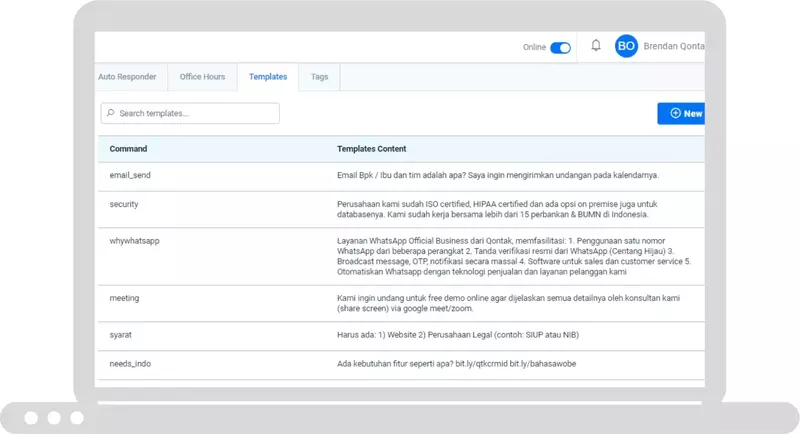Click the 'Harus ada: 1) Website' text
The width and height of the screenshot is (800, 434).
click(x=458, y=335)
